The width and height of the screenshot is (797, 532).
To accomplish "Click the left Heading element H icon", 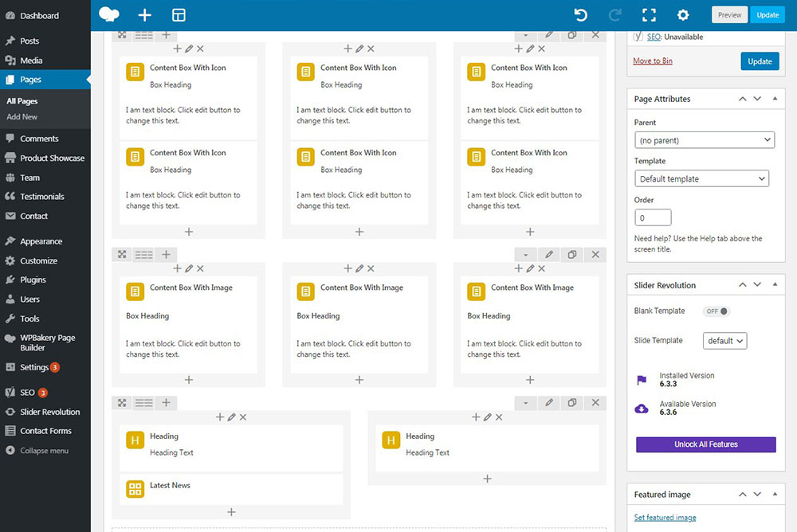I will click(135, 440).
